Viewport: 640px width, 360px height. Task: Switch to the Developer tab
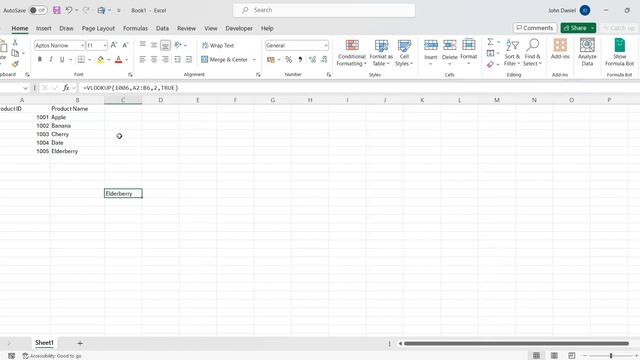239,28
